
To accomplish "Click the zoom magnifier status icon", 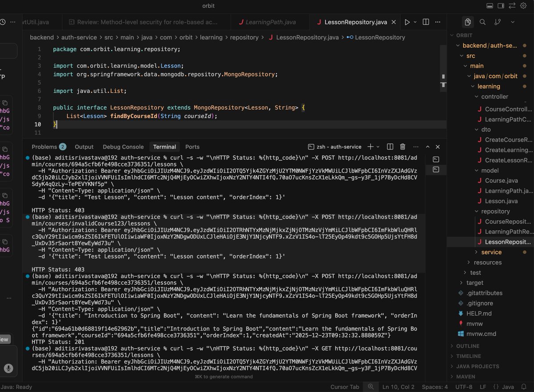I will [371, 387].
